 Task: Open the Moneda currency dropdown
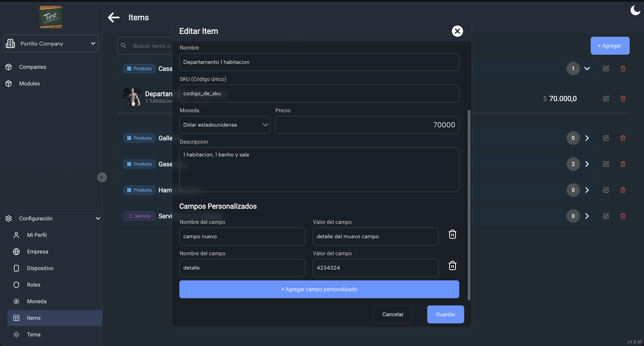(x=225, y=125)
